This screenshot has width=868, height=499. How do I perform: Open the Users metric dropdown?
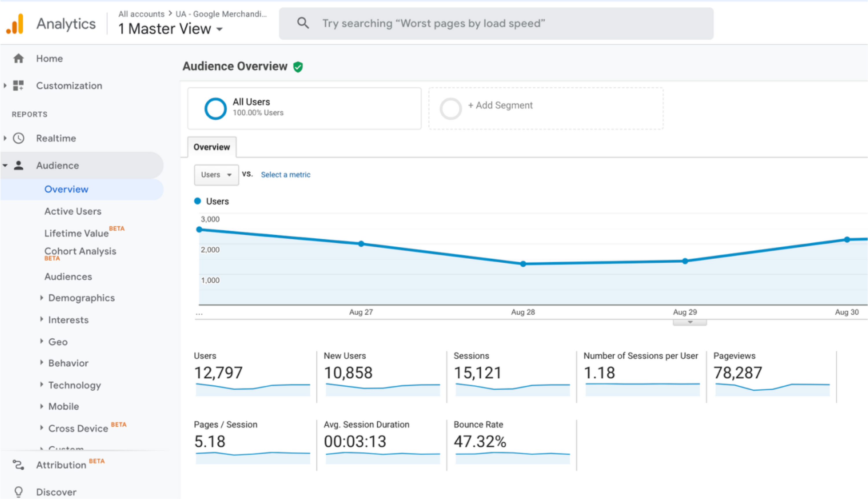coord(216,175)
